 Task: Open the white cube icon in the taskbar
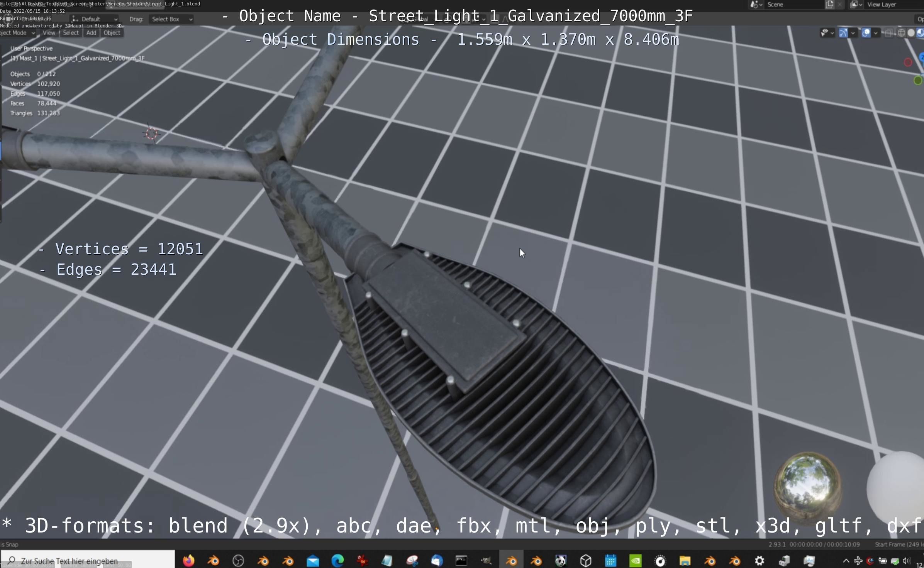coord(586,560)
